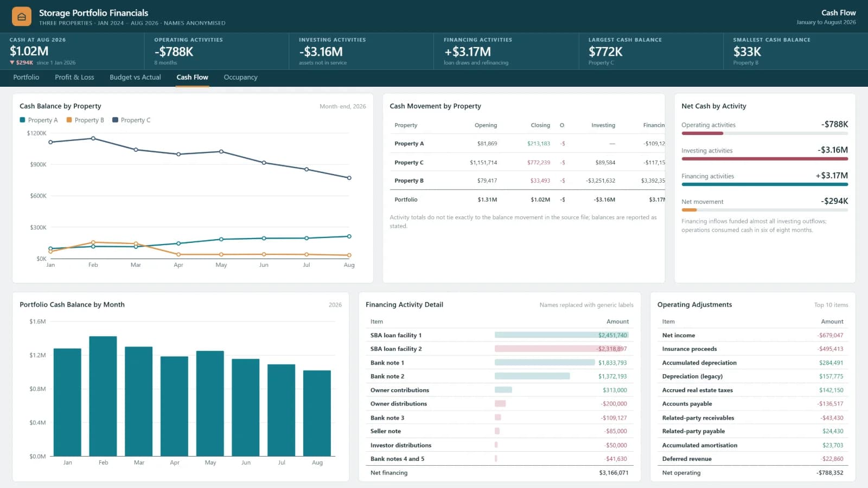Open the Budget vs Actual tab
The height and width of the screenshot is (488, 868).
coord(135,77)
